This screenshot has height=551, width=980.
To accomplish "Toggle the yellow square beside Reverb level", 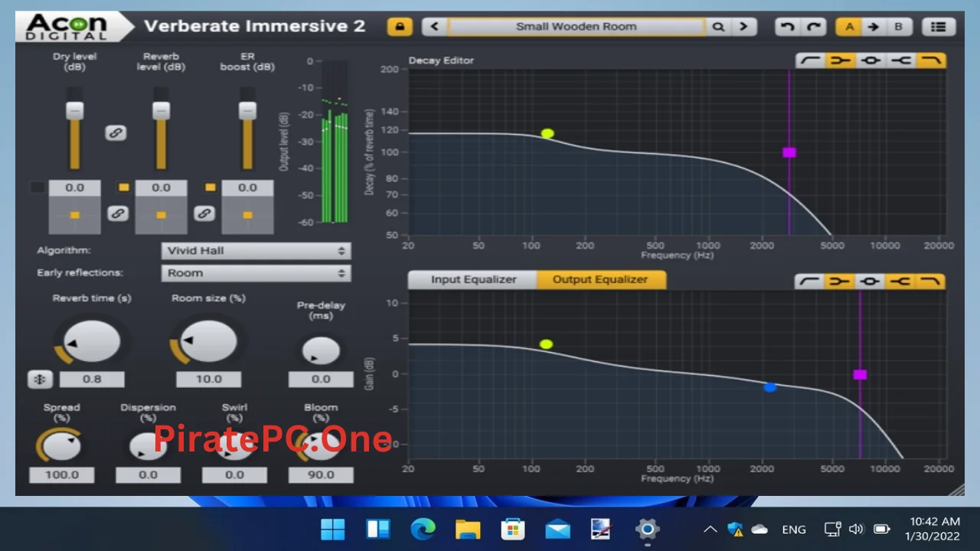I will (123, 187).
